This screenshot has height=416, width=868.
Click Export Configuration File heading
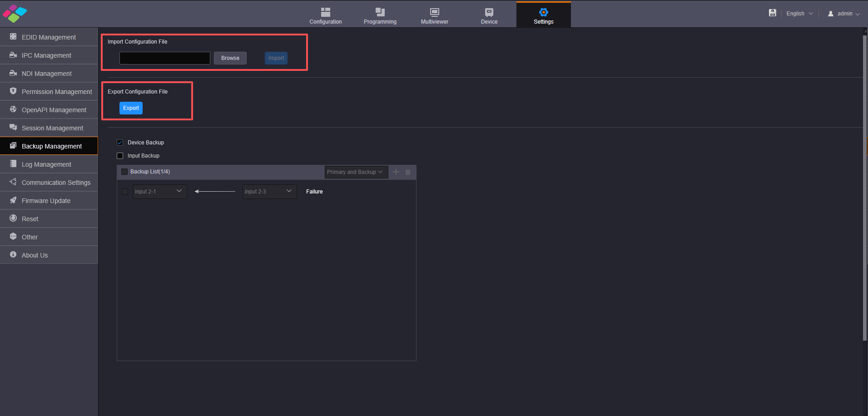click(138, 92)
